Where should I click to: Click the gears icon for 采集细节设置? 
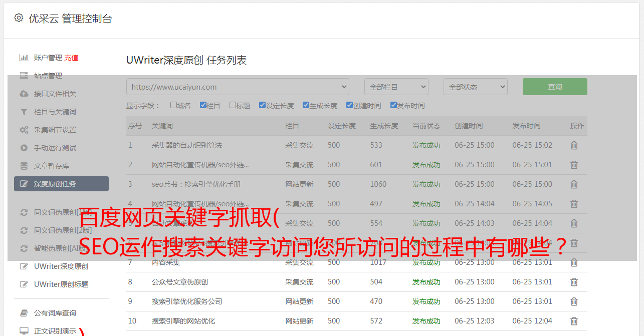(x=24, y=130)
